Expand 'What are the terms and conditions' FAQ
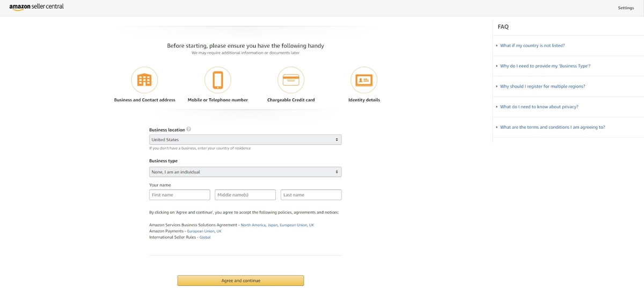This screenshot has height=297, width=644. [552, 127]
